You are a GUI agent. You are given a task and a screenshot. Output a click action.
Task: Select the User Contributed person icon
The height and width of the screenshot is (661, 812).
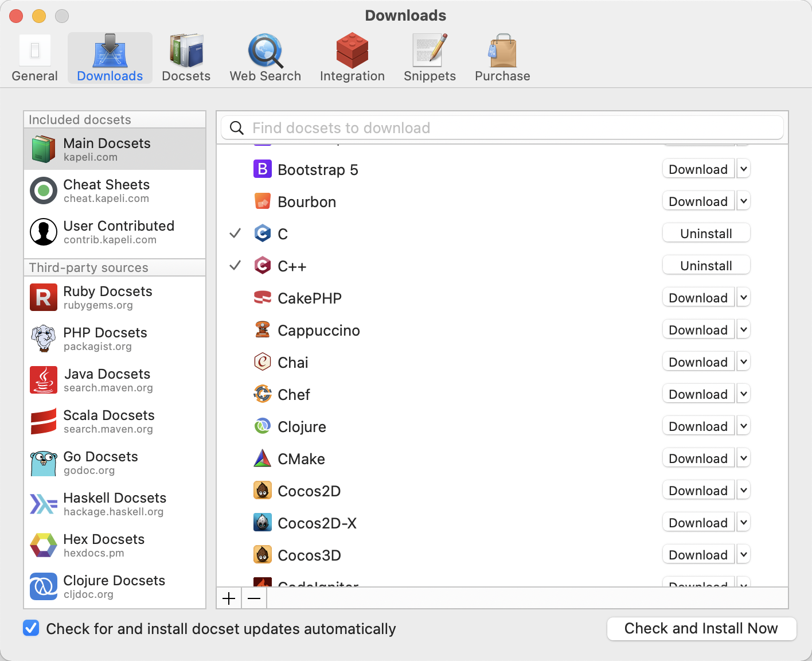(x=44, y=232)
